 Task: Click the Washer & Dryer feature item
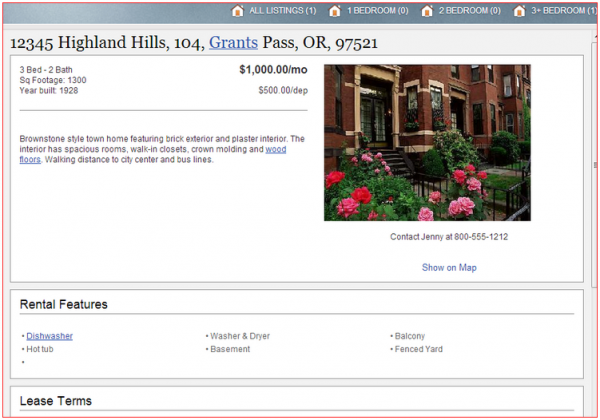[x=239, y=336]
